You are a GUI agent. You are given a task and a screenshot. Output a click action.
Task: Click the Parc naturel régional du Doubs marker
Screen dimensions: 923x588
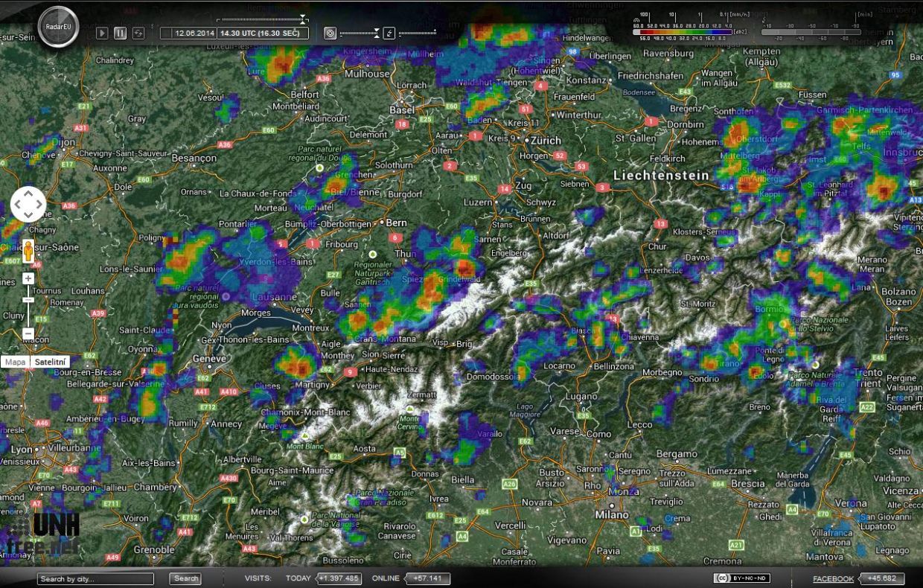[320, 168]
